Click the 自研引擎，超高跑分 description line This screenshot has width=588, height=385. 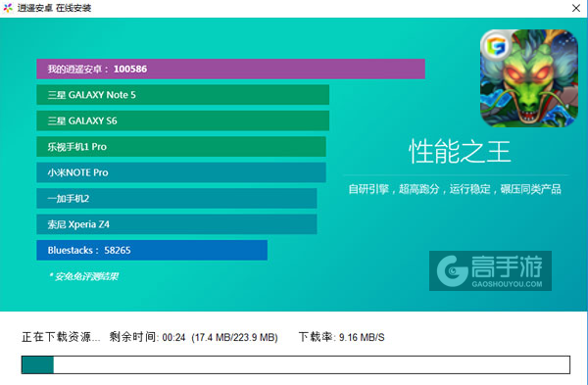[x=455, y=189]
